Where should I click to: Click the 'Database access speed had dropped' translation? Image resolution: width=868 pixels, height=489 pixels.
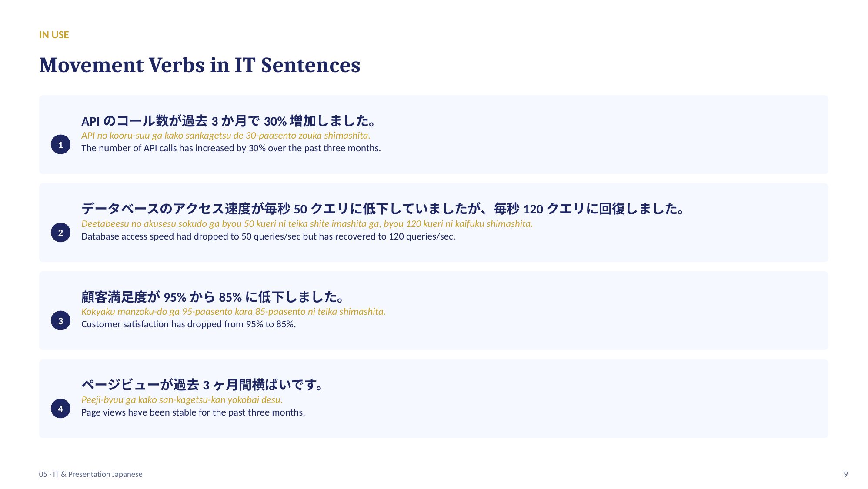click(x=268, y=236)
